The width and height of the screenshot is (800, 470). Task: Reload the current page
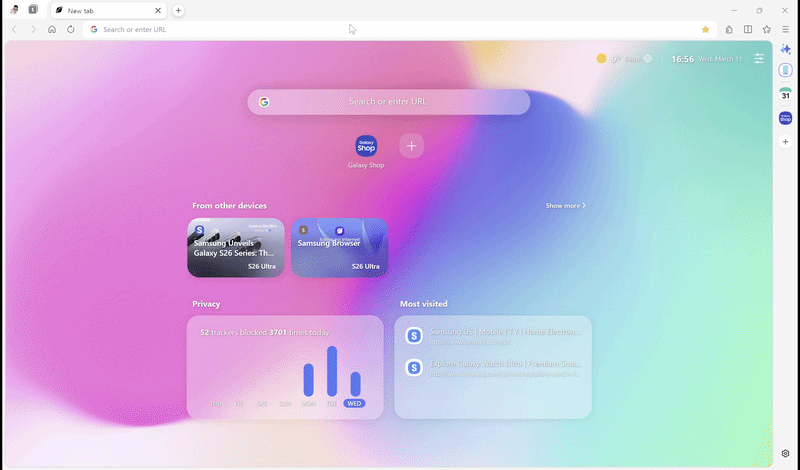point(71,29)
